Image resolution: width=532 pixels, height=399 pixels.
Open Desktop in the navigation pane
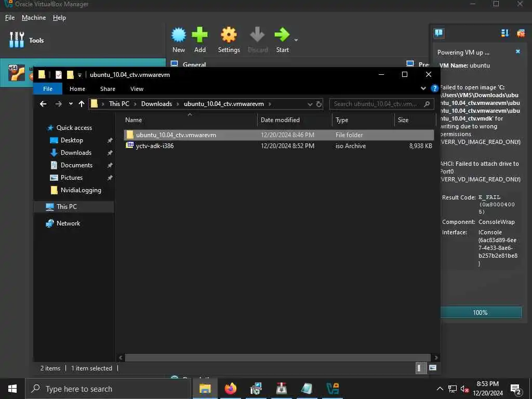pos(72,140)
